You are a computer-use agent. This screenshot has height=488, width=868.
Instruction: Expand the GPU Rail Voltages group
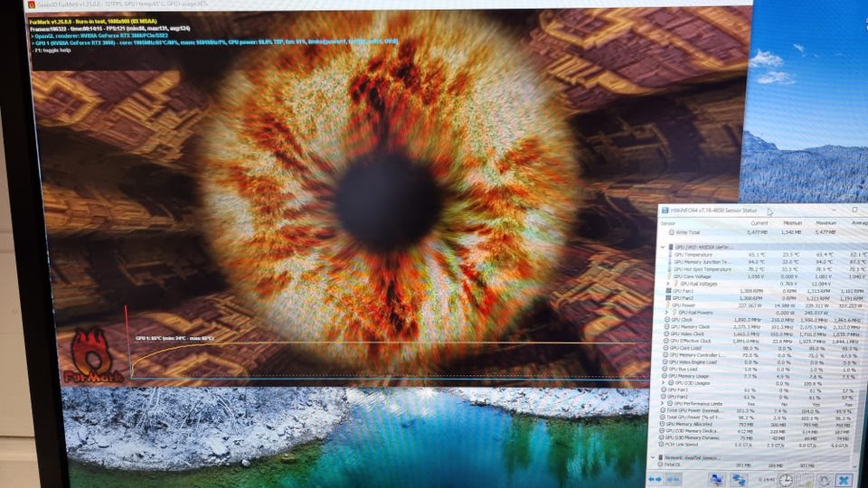click(x=668, y=283)
